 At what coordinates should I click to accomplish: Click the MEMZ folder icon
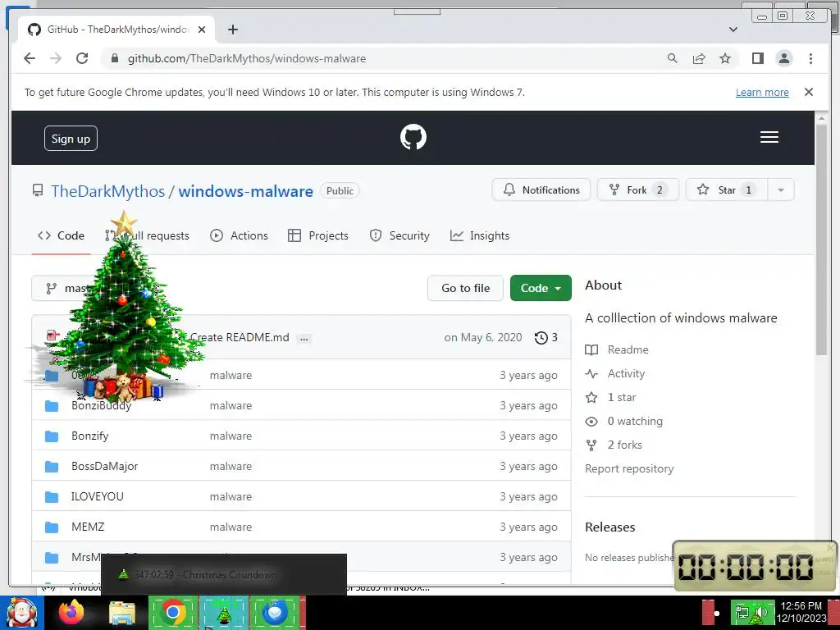52,527
